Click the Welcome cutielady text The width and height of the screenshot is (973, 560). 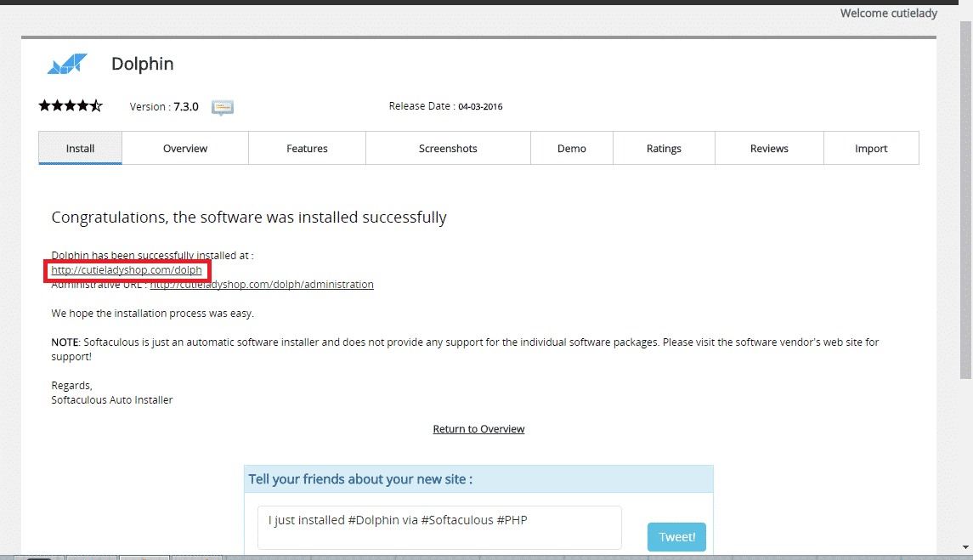pyautogui.click(x=889, y=13)
